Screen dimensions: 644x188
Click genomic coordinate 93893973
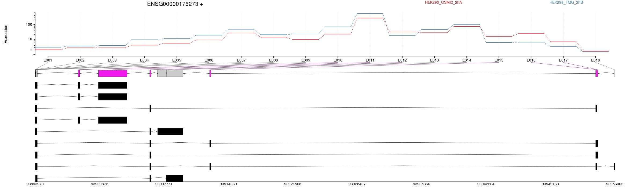click(x=35, y=184)
